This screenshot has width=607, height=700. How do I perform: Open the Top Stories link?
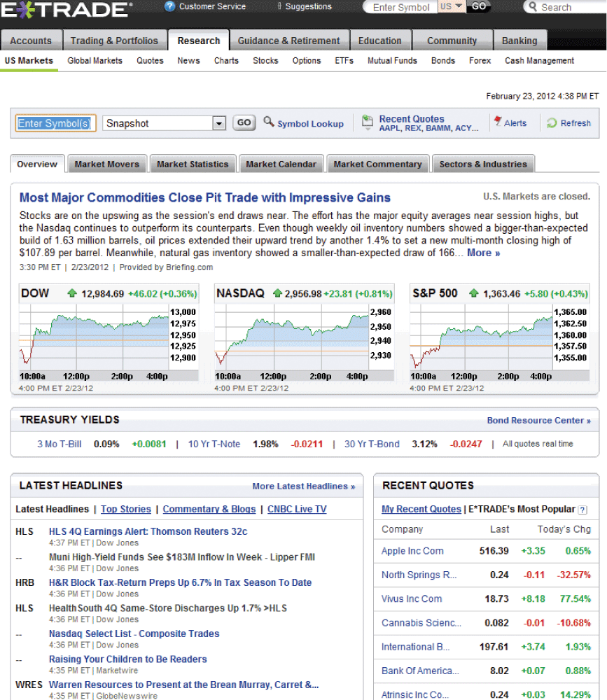pyautogui.click(x=126, y=510)
